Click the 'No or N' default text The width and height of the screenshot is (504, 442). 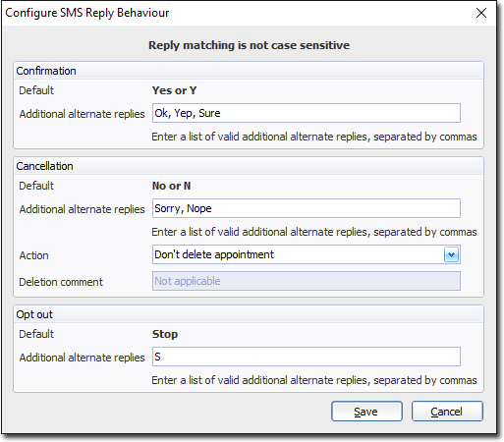pos(171,186)
